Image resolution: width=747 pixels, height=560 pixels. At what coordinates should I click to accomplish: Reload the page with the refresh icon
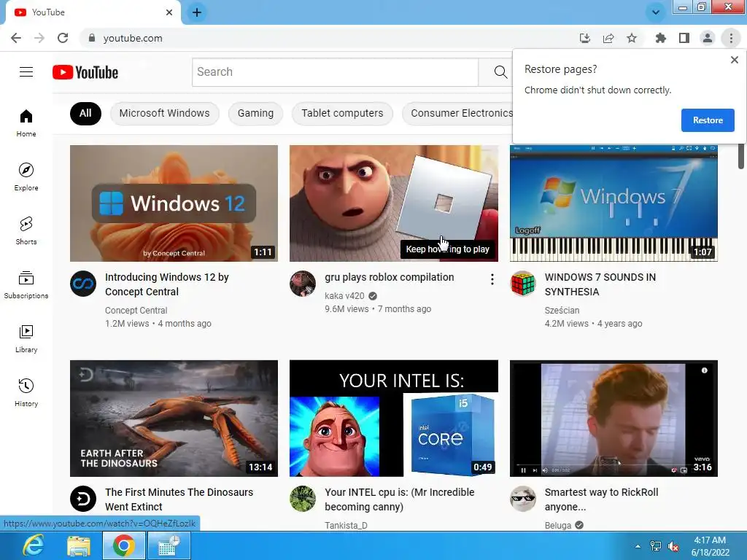click(x=63, y=38)
